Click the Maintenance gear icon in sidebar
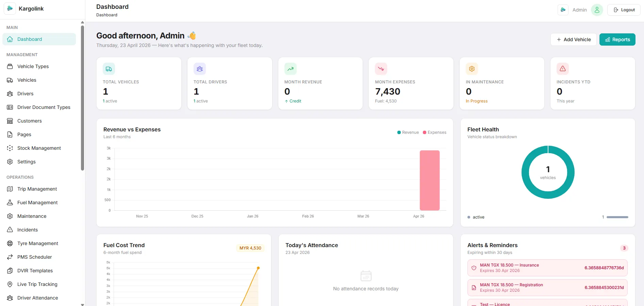The width and height of the screenshot is (644, 306). (10, 216)
